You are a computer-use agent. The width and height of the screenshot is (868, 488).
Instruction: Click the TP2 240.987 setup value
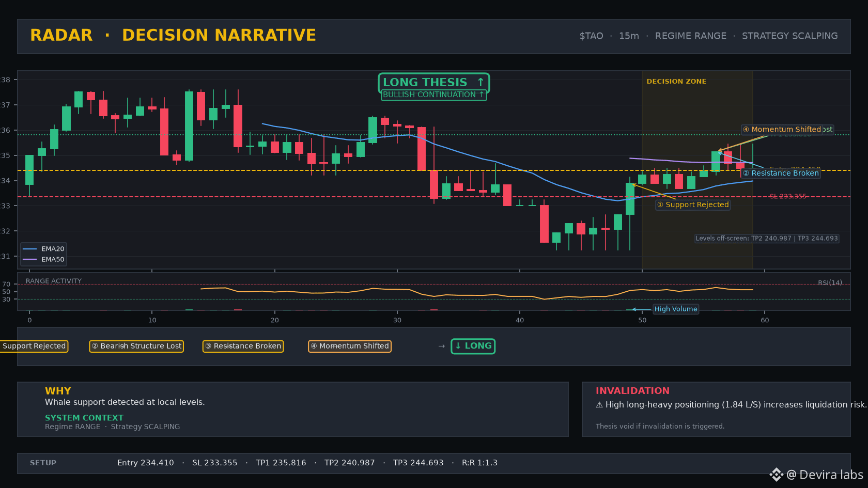(350, 463)
